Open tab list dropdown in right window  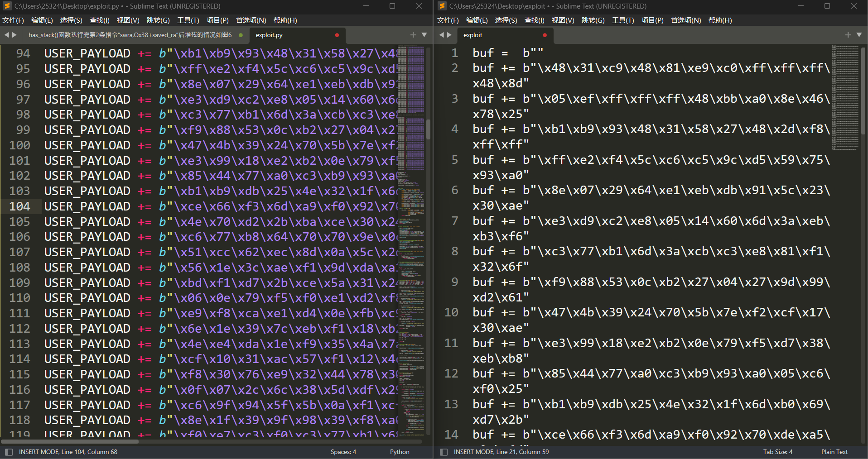pos(859,35)
